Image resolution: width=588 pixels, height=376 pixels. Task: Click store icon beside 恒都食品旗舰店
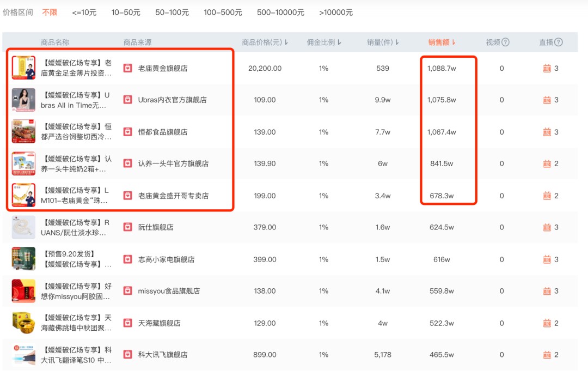pyautogui.click(x=128, y=132)
